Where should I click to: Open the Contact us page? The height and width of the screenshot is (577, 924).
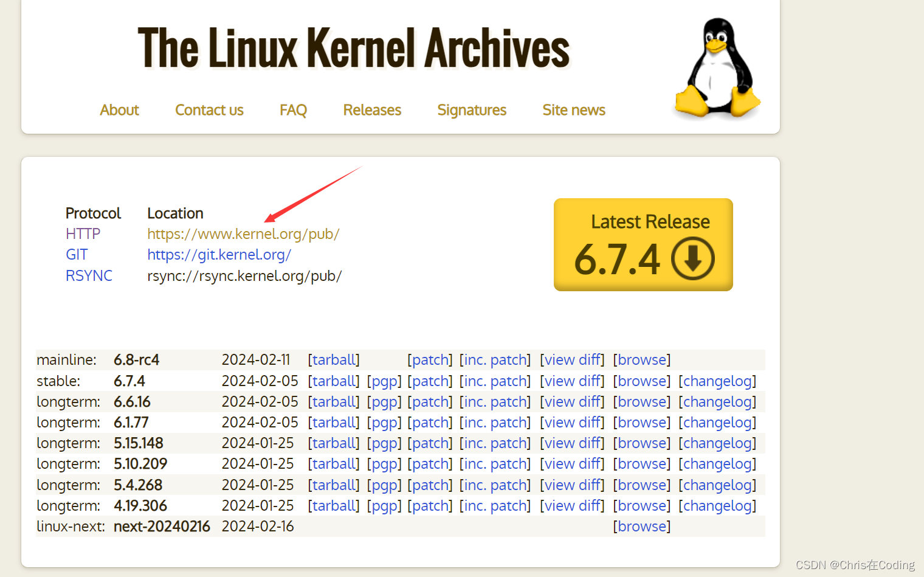pyautogui.click(x=209, y=110)
